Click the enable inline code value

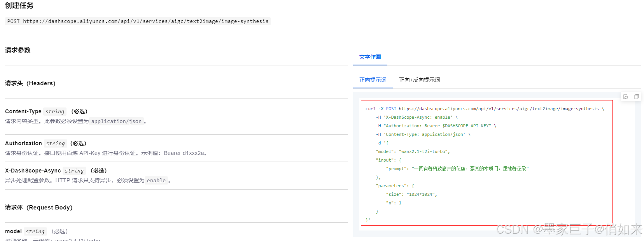click(x=156, y=181)
